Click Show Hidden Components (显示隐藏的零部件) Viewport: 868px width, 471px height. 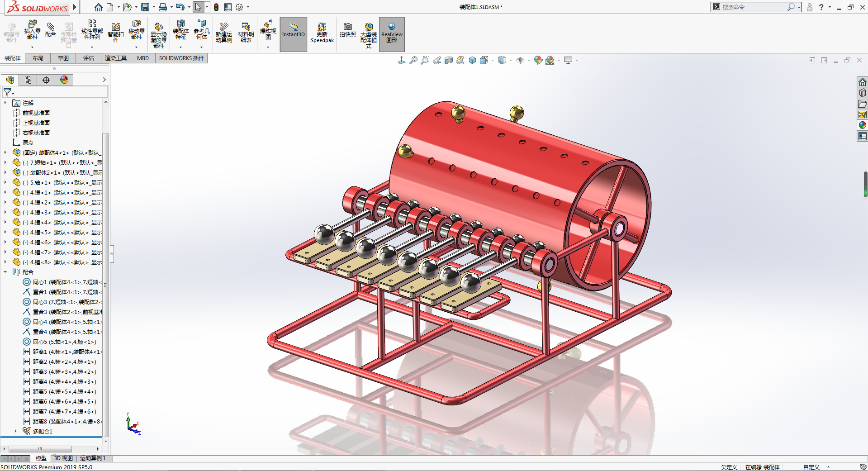click(158, 35)
